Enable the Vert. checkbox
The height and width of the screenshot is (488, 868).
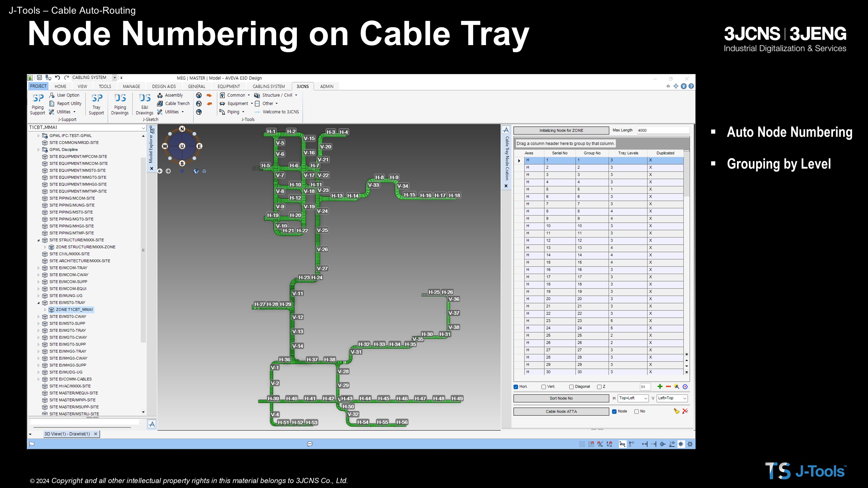point(543,387)
